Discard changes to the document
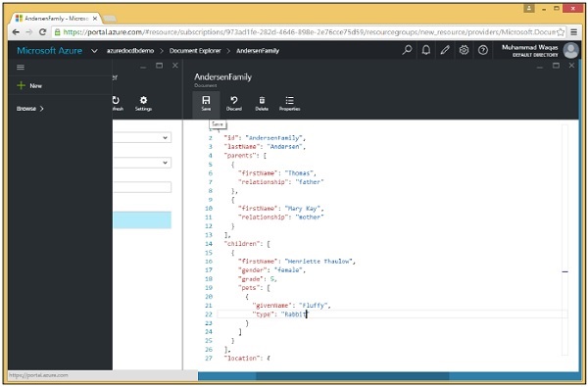Screen dimensions: 588x387 pos(233,104)
